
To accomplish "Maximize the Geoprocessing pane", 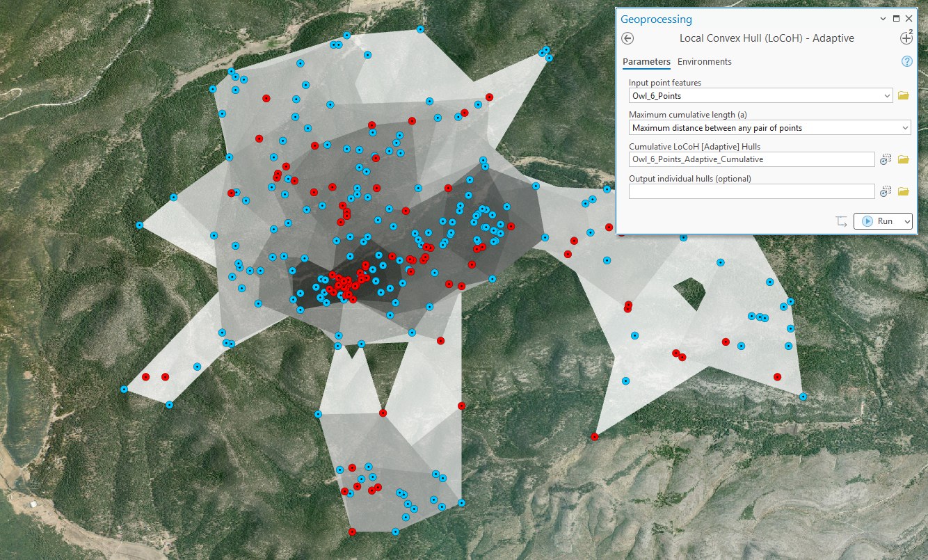I will 896,19.
